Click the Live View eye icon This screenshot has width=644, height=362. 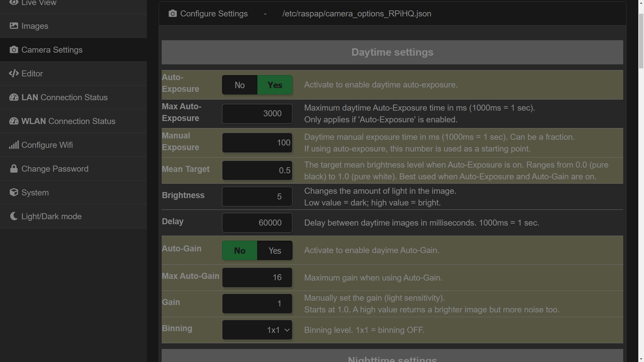coord(14,3)
